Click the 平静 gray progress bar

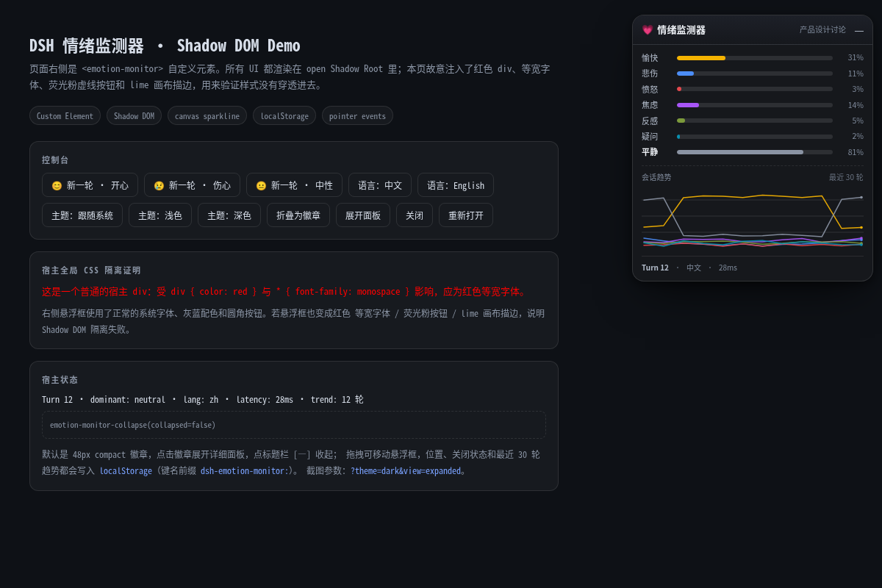(x=755, y=152)
